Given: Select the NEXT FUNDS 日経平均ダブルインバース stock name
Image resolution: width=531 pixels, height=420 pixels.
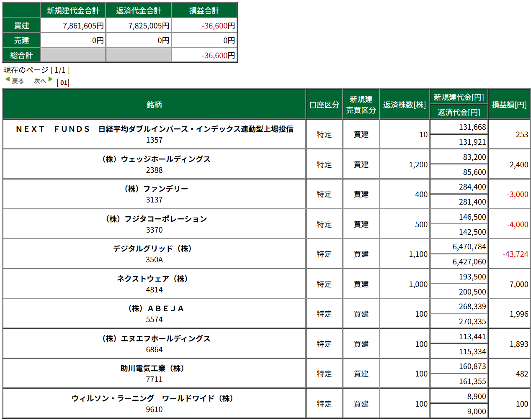Looking at the screenshot, I should [154, 129].
